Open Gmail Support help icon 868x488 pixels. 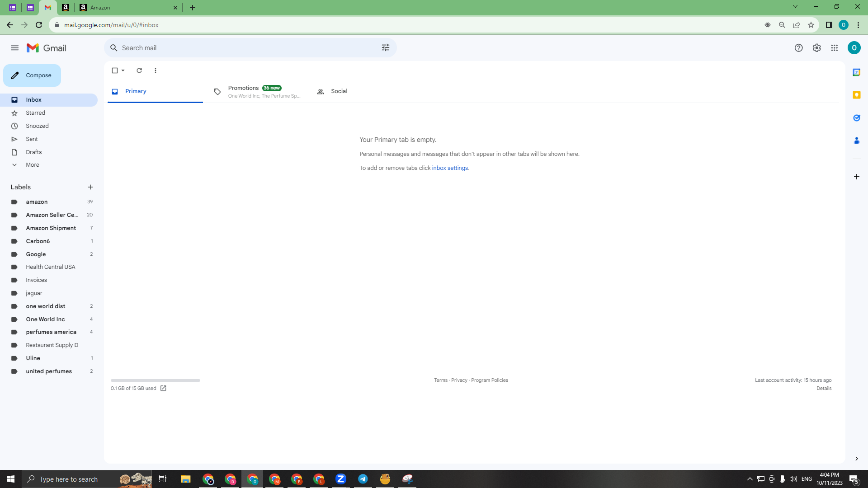pyautogui.click(x=799, y=48)
